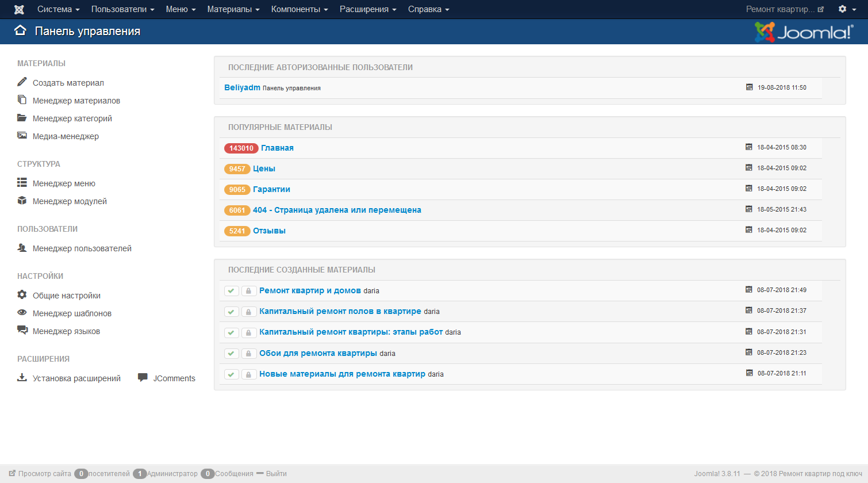Open the Beliyadm user link
This screenshot has height=483, width=868.
242,87
